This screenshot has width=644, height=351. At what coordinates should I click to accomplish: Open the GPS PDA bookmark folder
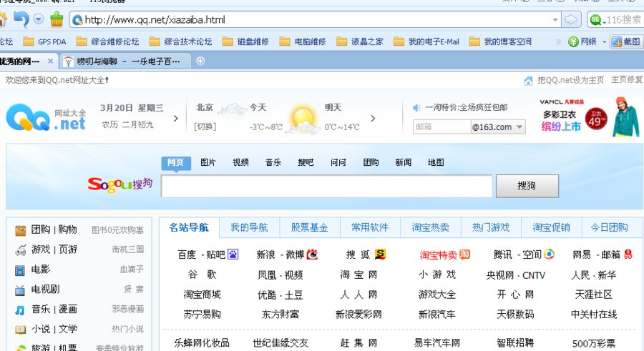45,41
